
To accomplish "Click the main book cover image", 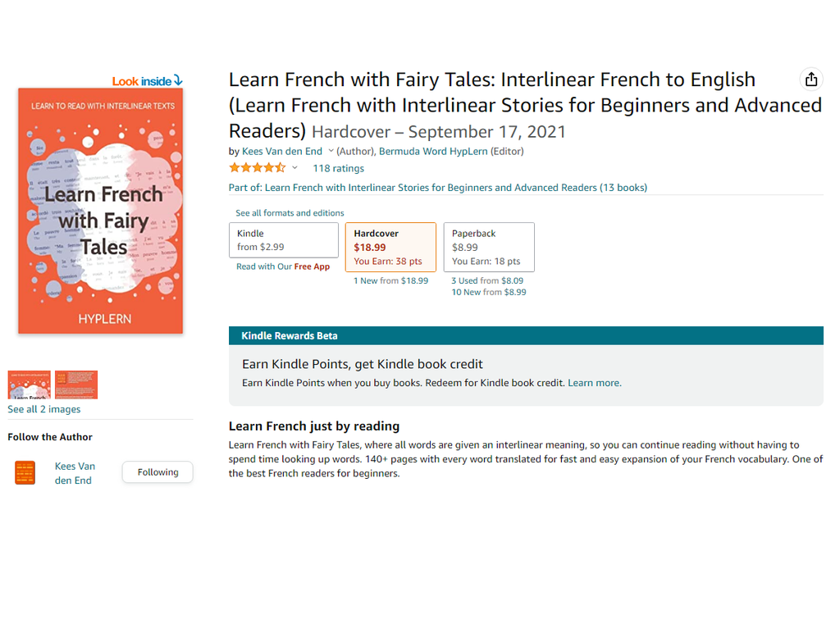I will coord(101,211).
